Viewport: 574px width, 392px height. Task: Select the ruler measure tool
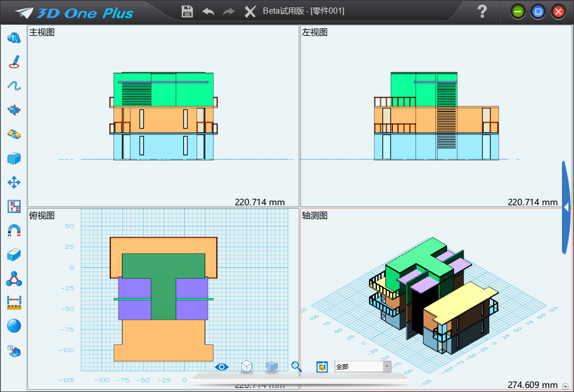14,303
